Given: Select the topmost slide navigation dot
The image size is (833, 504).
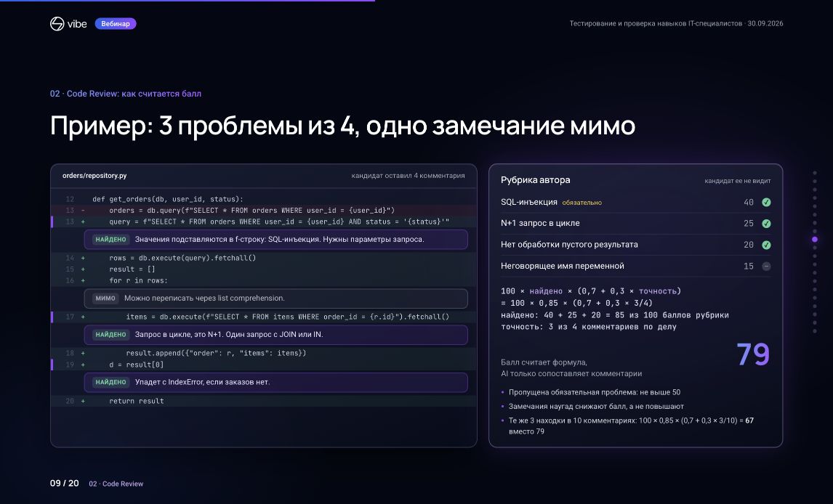Looking at the screenshot, I should click(x=814, y=172).
